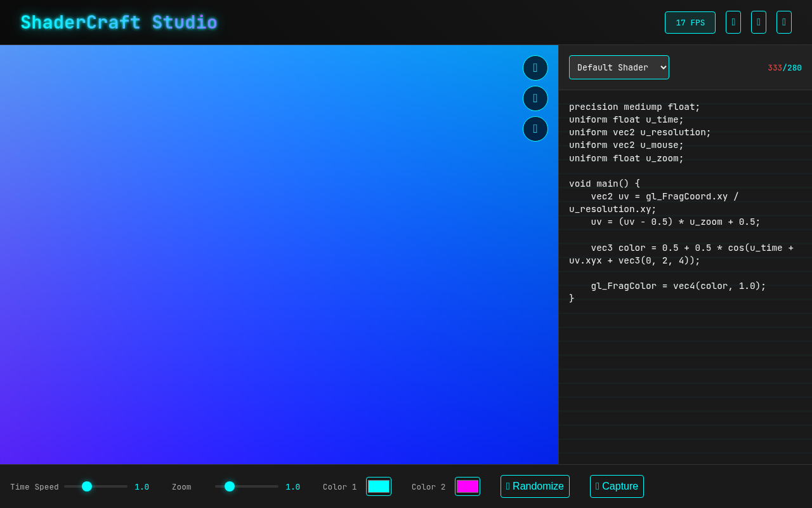Toggle the 17 FPS counter badge
The image size is (812, 508).
[x=690, y=22]
